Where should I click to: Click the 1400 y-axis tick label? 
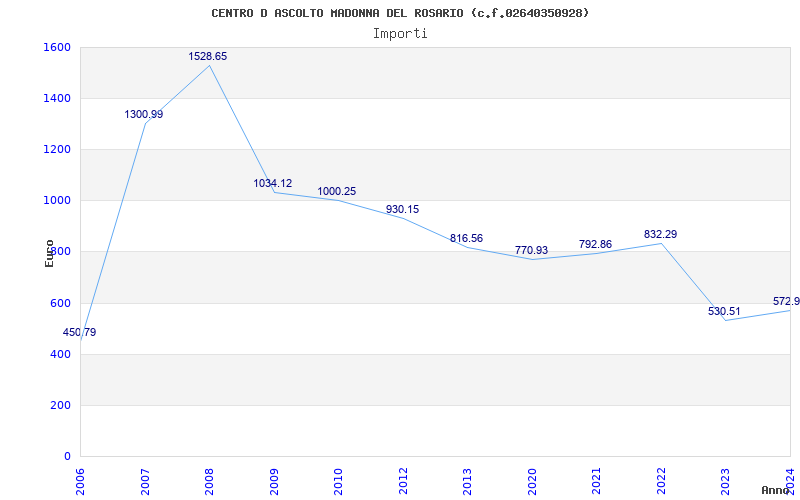pos(57,98)
